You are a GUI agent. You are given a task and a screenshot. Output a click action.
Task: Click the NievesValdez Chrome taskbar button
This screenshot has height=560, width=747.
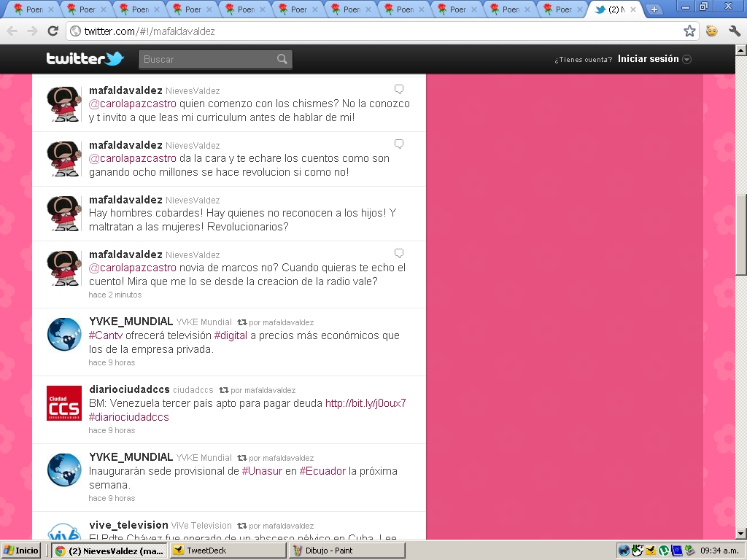[109, 551]
